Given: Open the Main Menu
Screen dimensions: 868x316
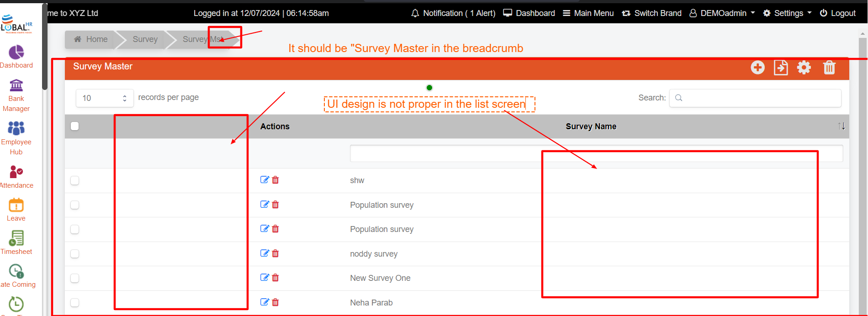Looking at the screenshot, I should pyautogui.click(x=588, y=13).
